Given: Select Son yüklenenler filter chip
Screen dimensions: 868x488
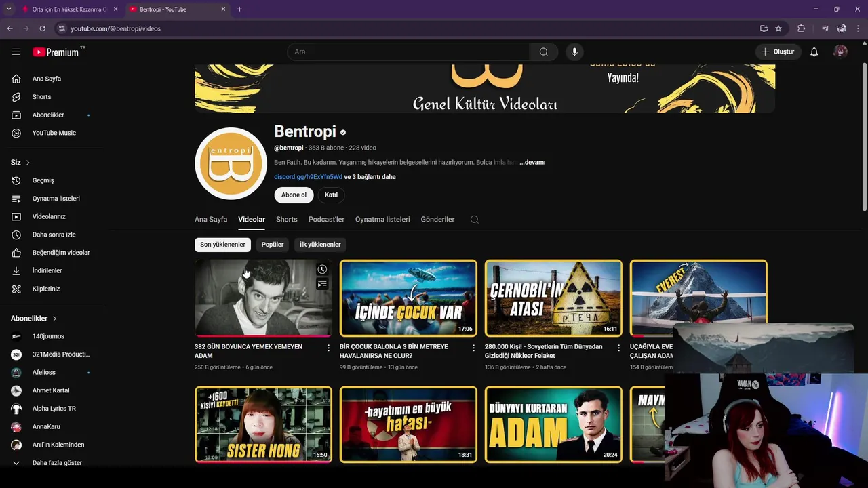Looking at the screenshot, I should point(222,245).
